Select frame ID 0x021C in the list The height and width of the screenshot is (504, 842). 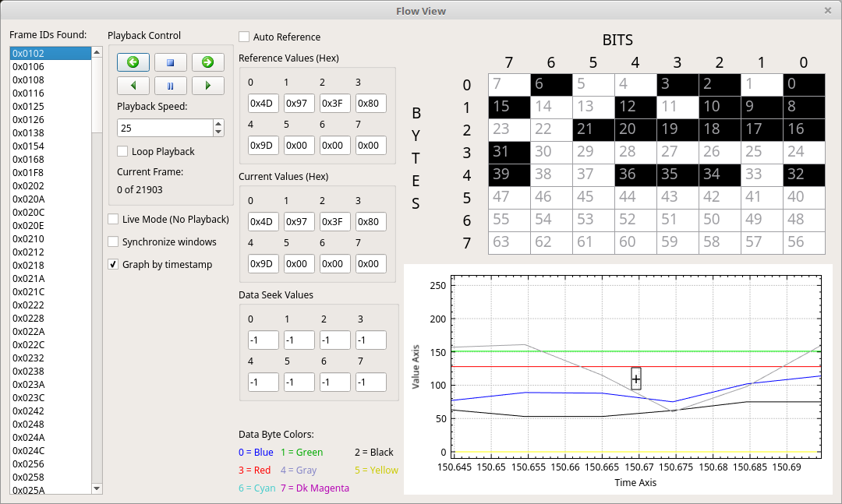pos(51,291)
